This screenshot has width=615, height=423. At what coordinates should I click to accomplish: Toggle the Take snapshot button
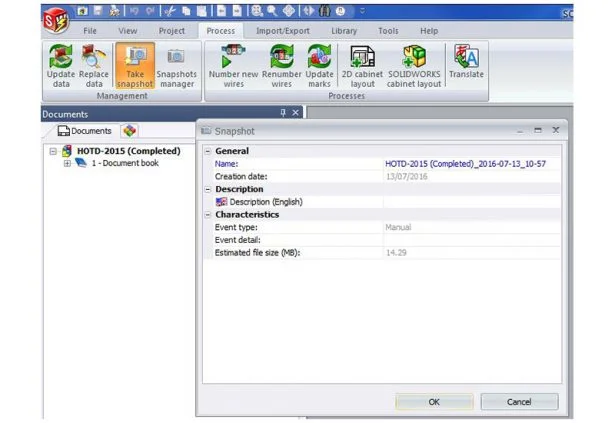[x=134, y=65]
